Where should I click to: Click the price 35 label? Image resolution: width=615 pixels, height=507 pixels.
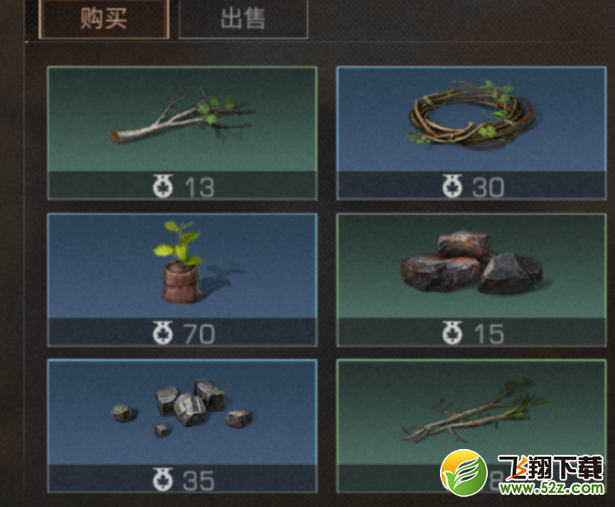point(199,480)
